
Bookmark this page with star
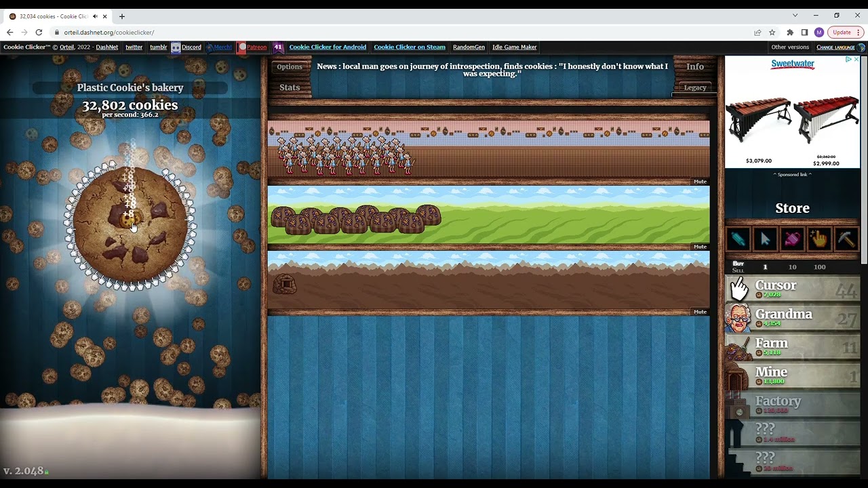pyautogui.click(x=772, y=32)
